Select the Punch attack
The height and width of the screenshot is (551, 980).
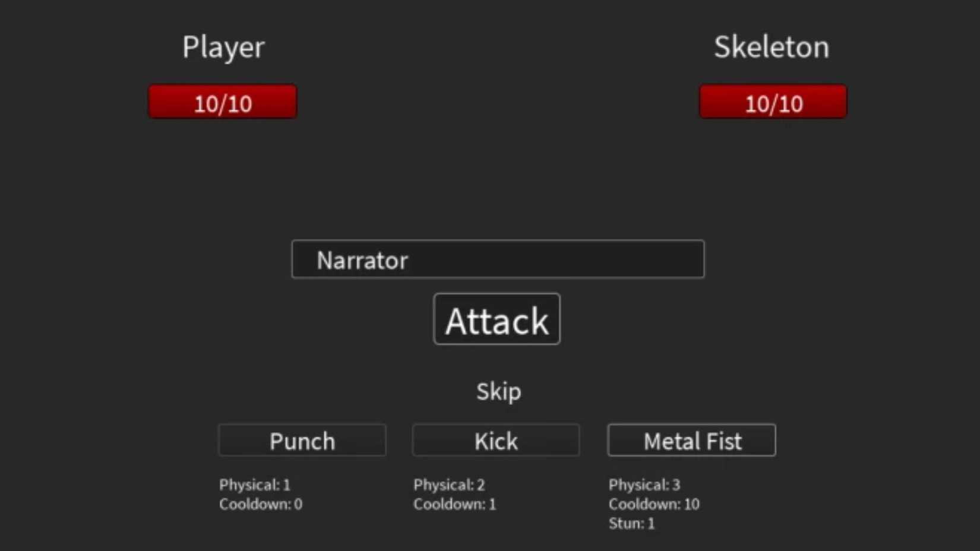click(x=302, y=441)
